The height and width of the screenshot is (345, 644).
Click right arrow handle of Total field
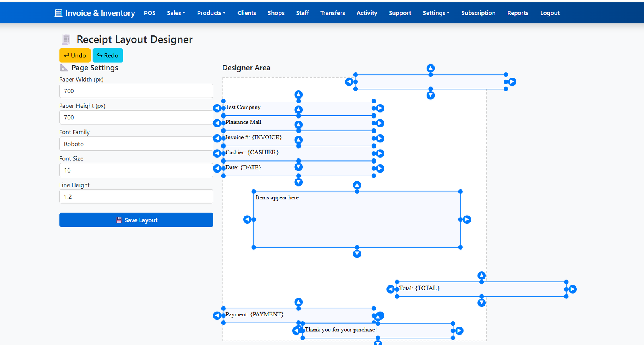pos(573,289)
